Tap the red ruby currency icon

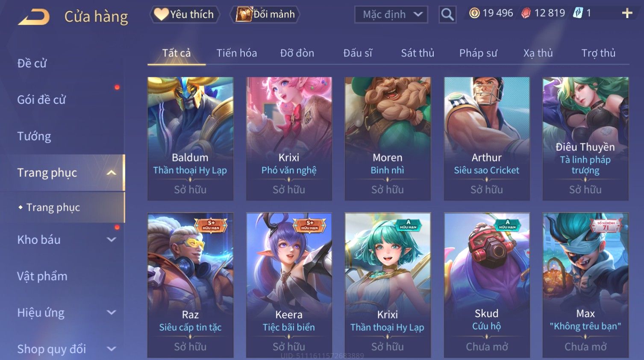(526, 13)
